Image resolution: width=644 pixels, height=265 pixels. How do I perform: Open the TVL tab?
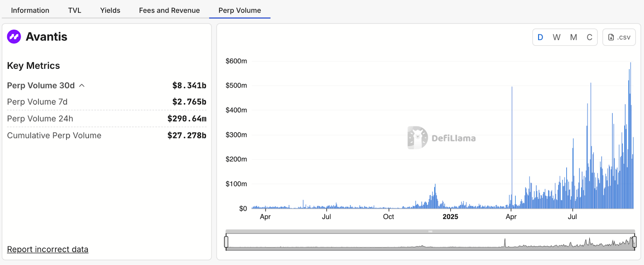coord(74,10)
